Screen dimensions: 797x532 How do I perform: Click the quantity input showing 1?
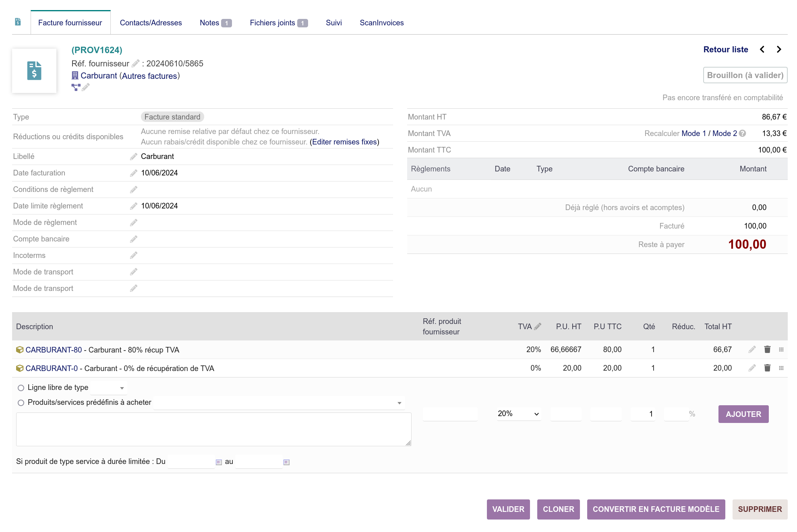[643, 414]
